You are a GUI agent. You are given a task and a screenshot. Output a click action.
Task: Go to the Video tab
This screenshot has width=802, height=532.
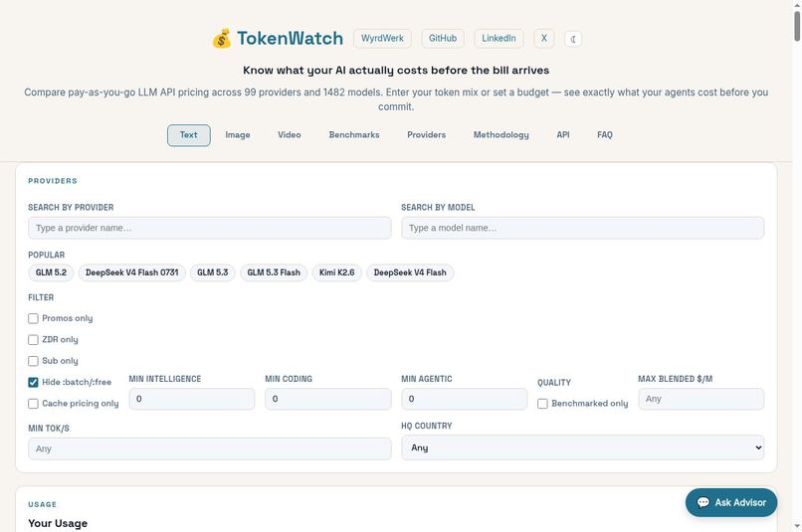coord(290,135)
